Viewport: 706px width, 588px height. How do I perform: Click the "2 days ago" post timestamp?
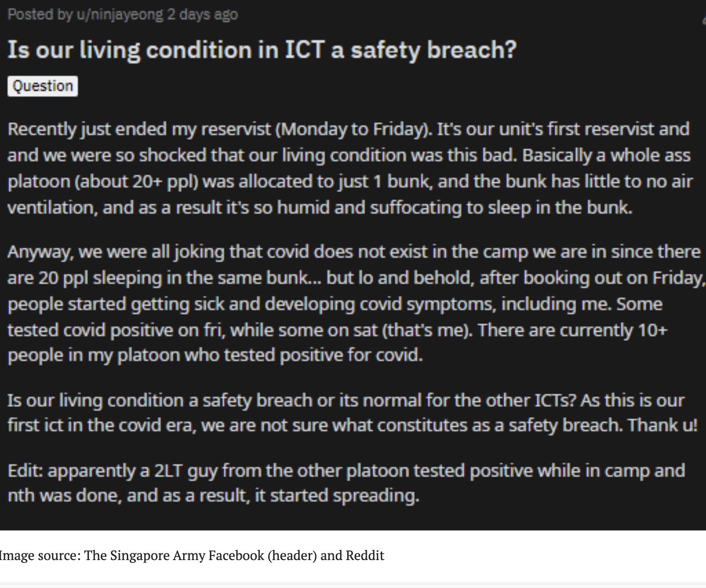[x=202, y=15]
